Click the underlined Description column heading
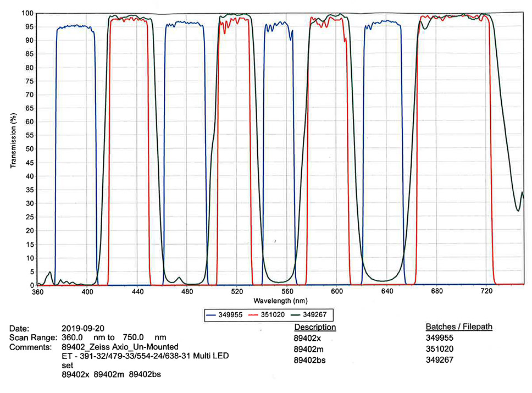 coord(315,328)
